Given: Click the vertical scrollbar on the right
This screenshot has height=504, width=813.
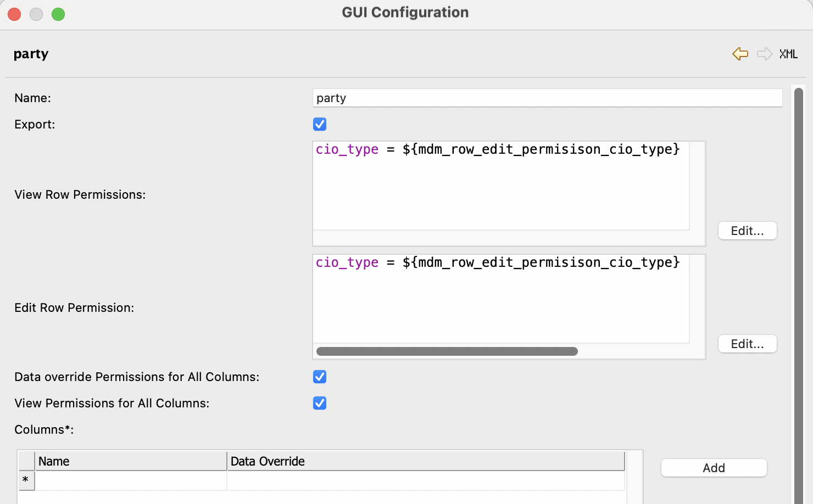Looking at the screenshot, I should point(799,291).
